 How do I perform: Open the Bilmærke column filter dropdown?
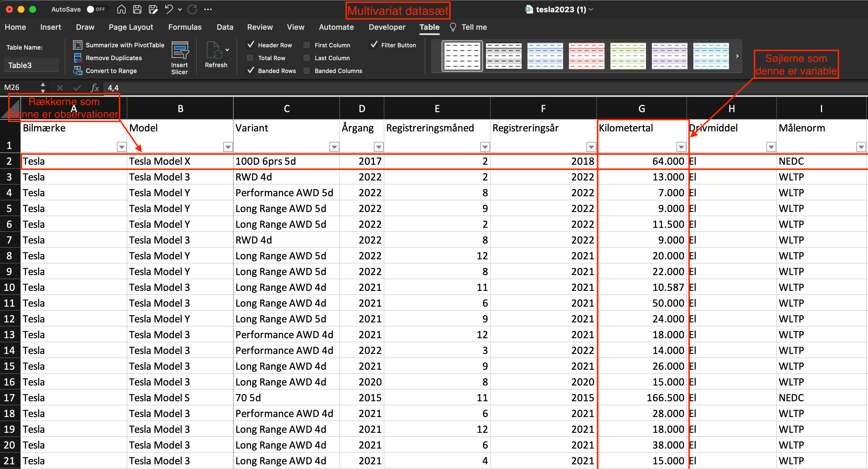(121, 147)
